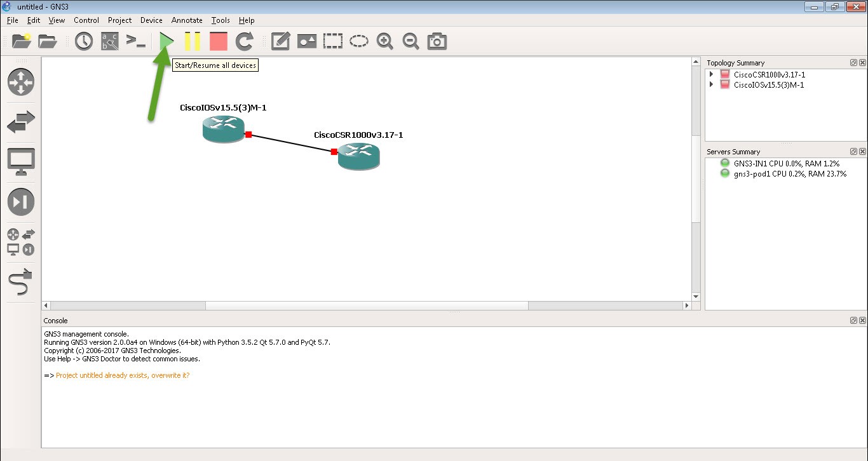Click console line 'GNS3 management console.'
The height and width of the screenshot is (461, 868).
coord(86,334)
